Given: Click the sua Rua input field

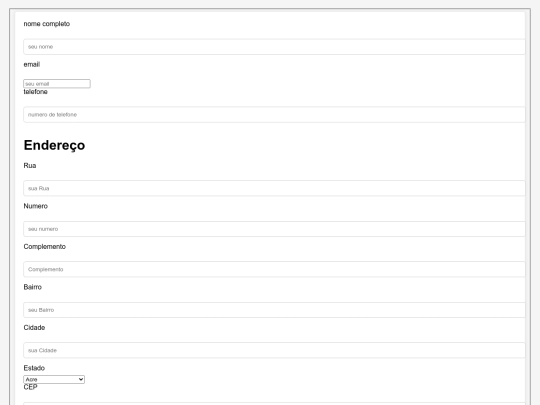Looking at the screenshot, I should [274, 188].
